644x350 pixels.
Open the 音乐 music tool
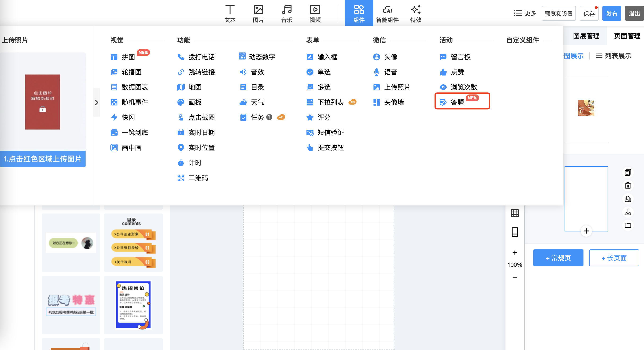click(287, 13)
